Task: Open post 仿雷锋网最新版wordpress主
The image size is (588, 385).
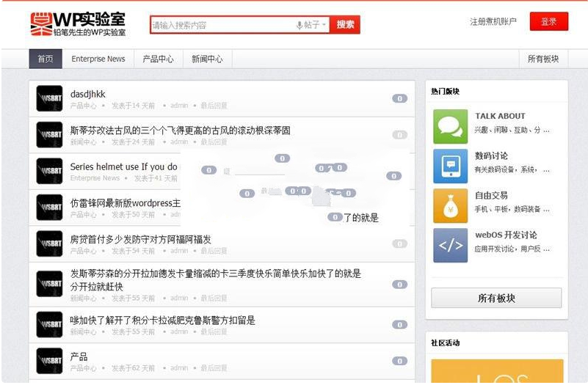Action: pos(126,203)
